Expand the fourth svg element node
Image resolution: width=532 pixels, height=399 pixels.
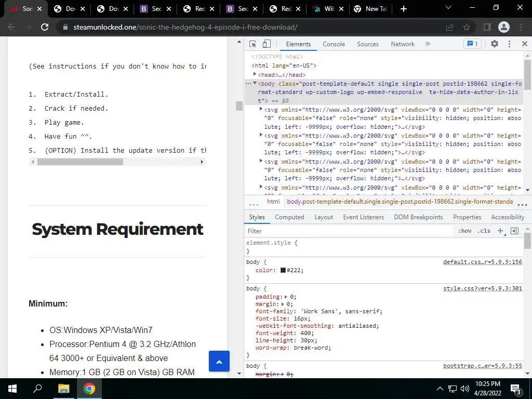(261, 187)
